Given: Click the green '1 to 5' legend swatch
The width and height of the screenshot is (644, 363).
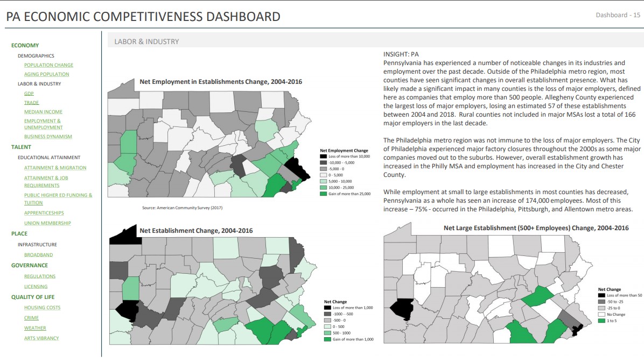Looking at the screenshot, I should pyautogui.click(x=601, y=321).
